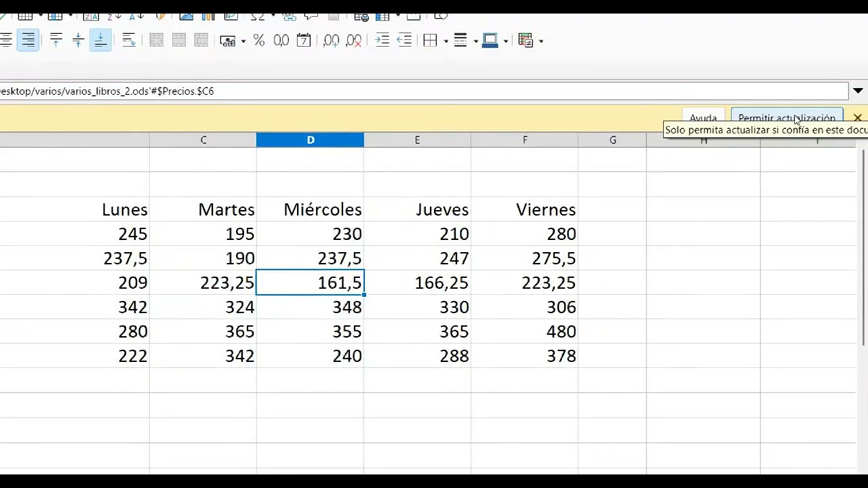Apply date format to cell
Viewport: 868px width, 488px height.
click(x=304, y=41)
